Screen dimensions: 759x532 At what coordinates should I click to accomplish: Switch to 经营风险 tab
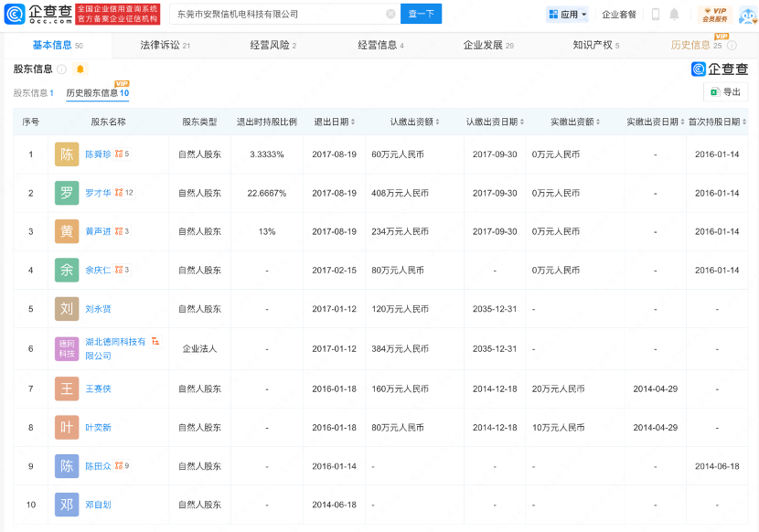[273, 45]
